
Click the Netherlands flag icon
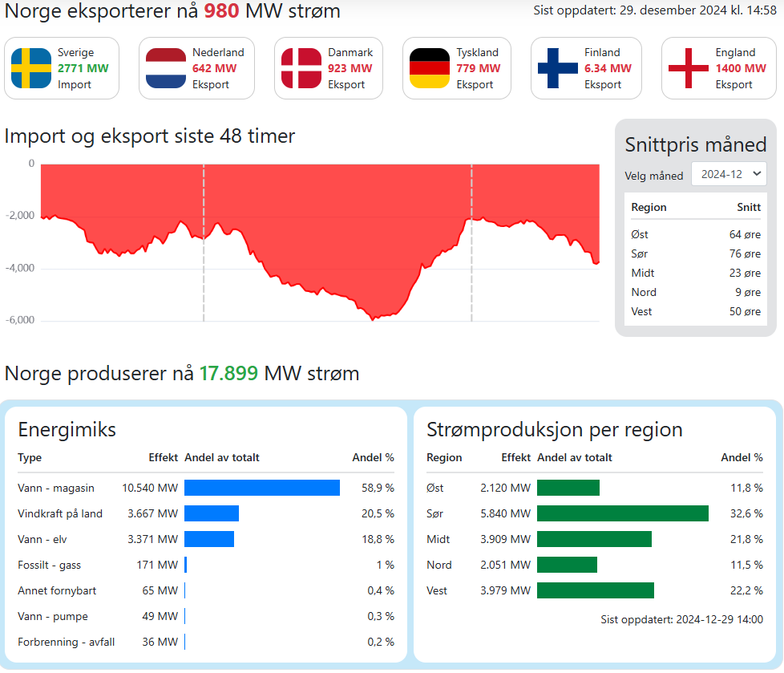166,68
